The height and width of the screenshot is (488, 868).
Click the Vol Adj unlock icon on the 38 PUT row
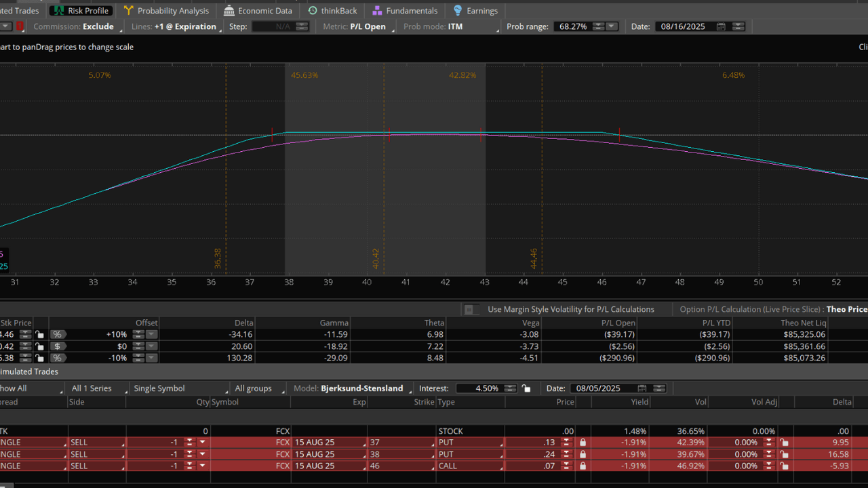click(x=784, y=455)
